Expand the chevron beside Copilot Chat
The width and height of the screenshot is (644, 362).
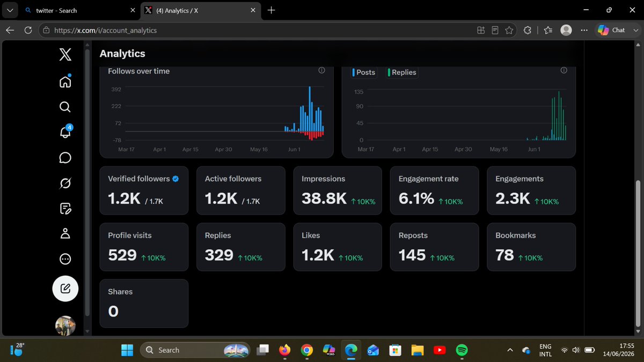click(x=635, y=30)
